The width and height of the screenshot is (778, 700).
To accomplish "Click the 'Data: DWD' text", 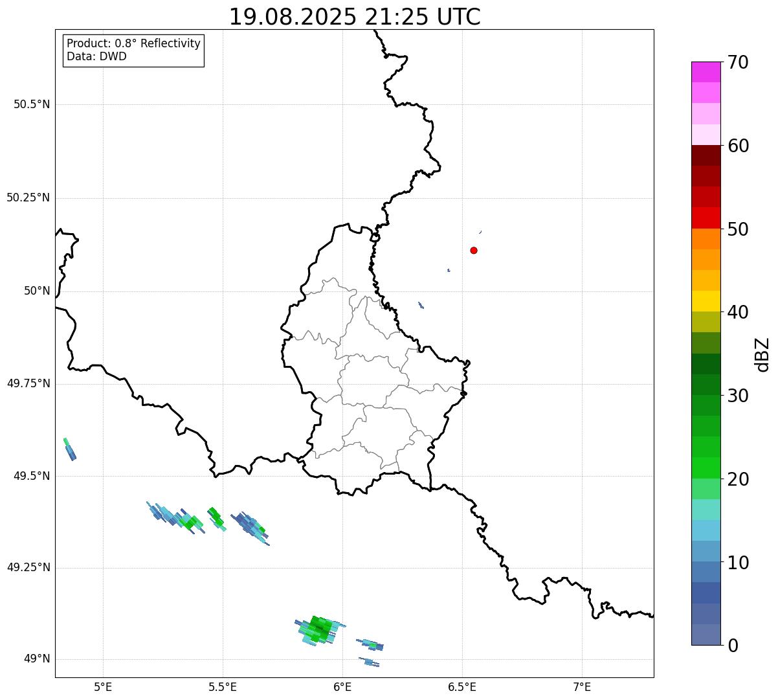I will tap(96, 56).
